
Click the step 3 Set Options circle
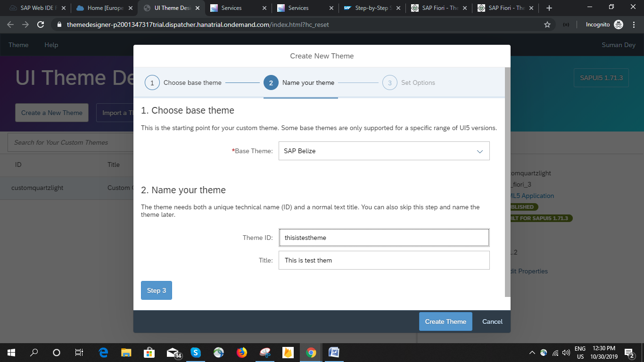[x=389, y=83]
